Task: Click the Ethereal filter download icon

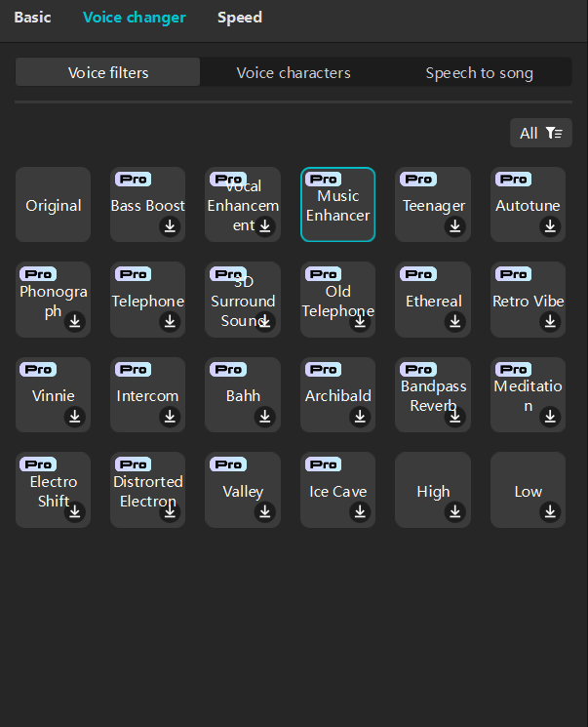Action: pyautogui.click(x=455, y=321)
